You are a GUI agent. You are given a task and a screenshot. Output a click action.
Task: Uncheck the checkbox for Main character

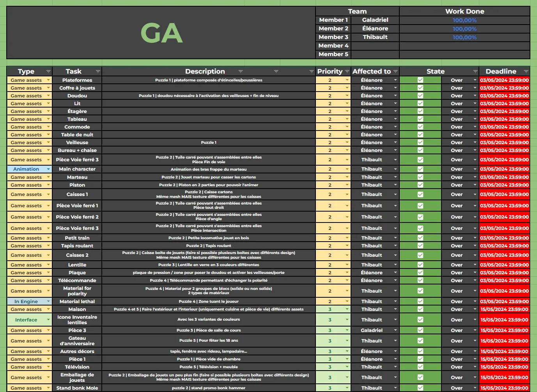click(420, 169)
